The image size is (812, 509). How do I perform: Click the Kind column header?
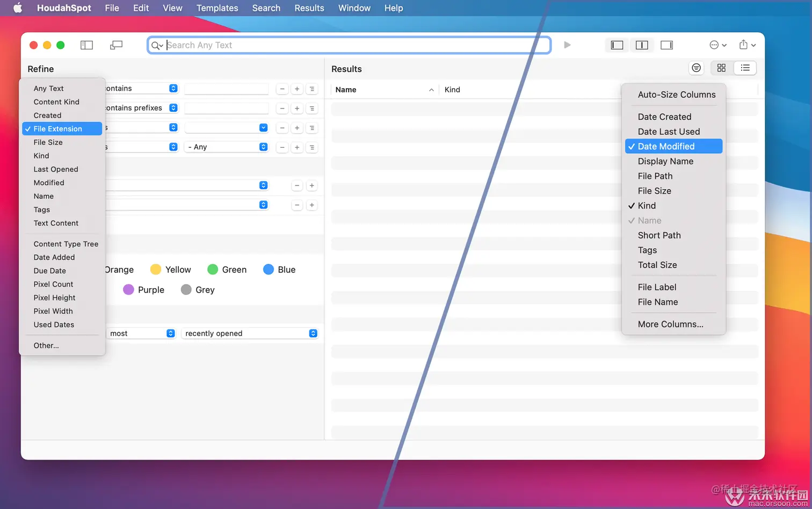click(x=452, y=90)
